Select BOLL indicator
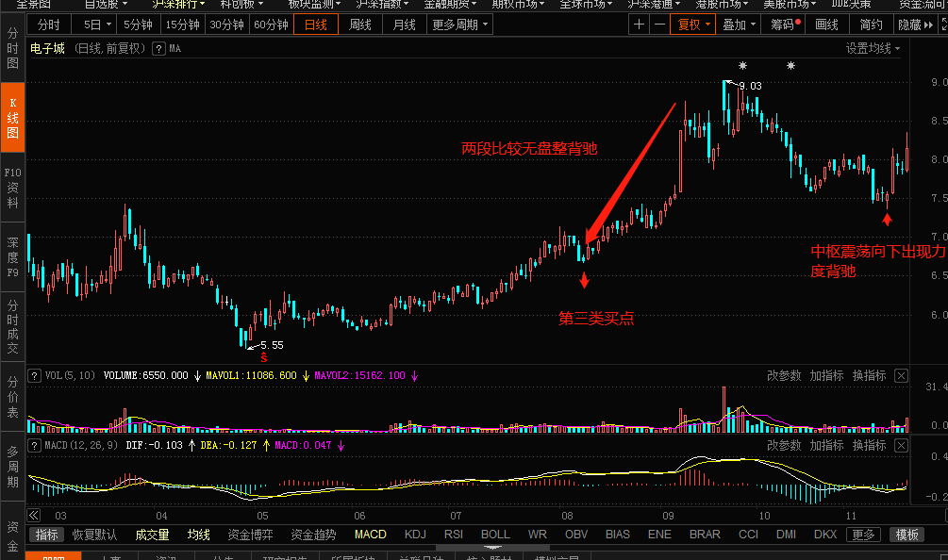Viewport: 948px width, 560px height. click(495, 535)
